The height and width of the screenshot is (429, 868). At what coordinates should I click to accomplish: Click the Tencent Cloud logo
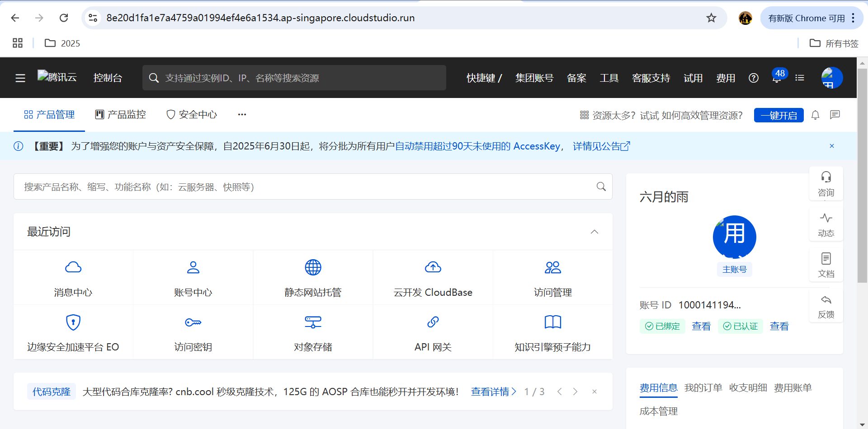[x=57, y=77]
